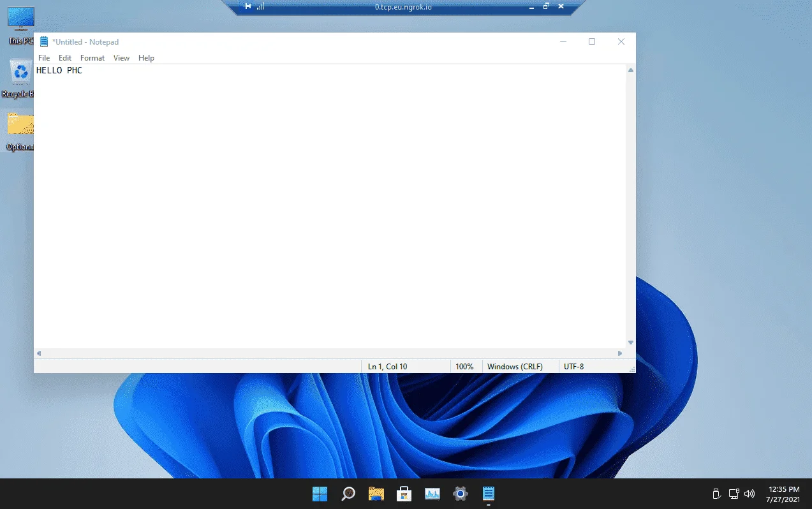Click the pin icon on remote connection bar
The image size is (812, 509).
coord(248,6)
